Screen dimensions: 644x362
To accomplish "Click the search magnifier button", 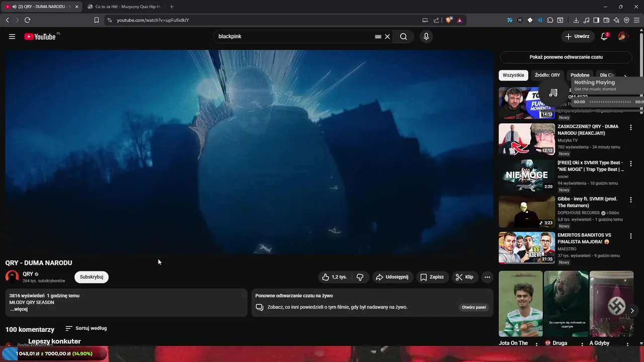I will click(404, 37).
